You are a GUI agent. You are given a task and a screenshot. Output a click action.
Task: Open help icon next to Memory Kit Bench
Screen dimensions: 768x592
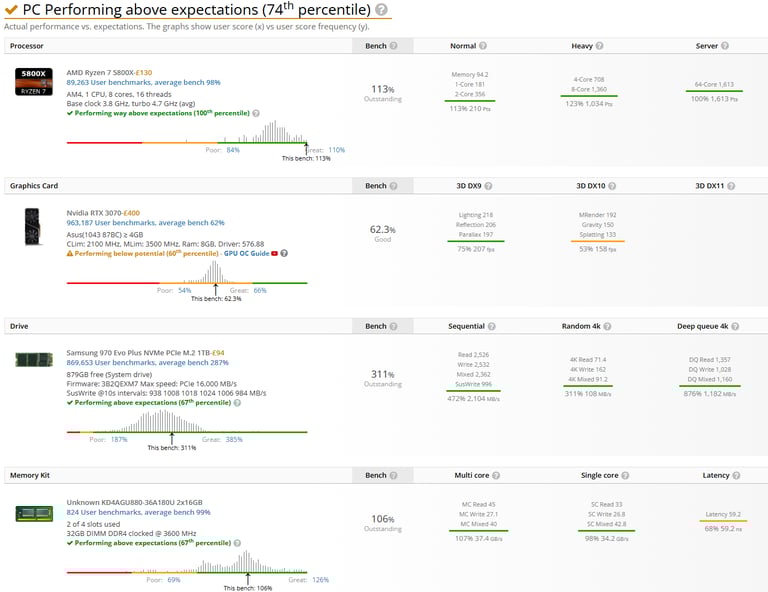[393, 475]
